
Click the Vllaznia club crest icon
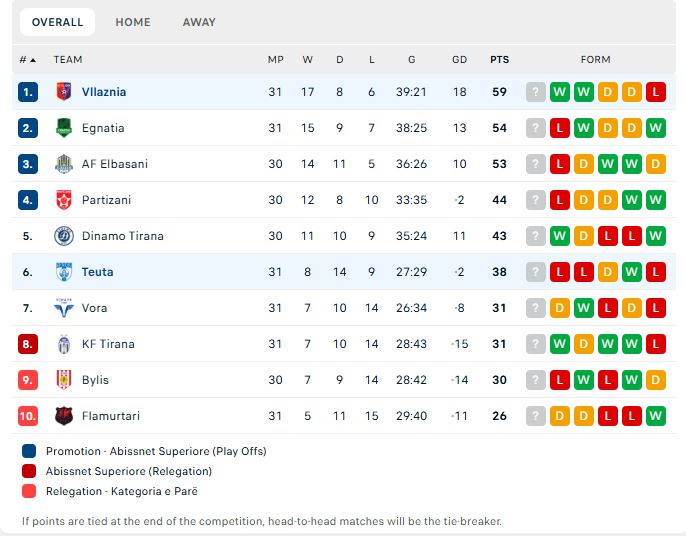pyautogui.click(x=64, y=92)
